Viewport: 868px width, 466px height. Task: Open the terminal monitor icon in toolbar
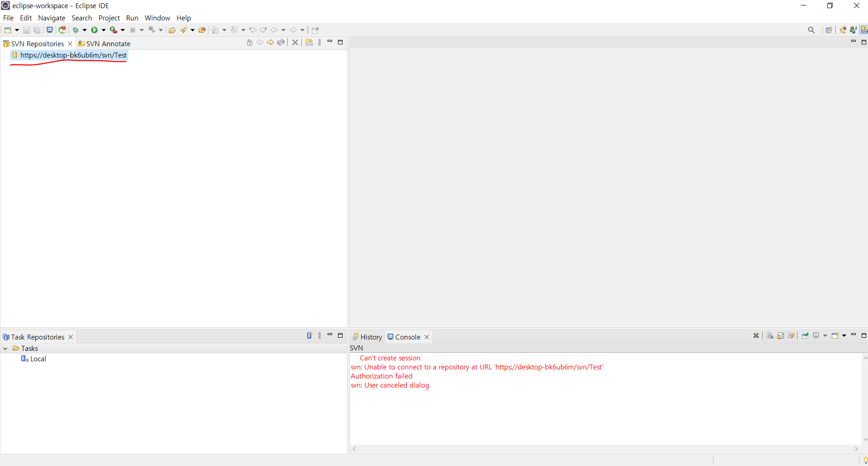coord(49,30)
